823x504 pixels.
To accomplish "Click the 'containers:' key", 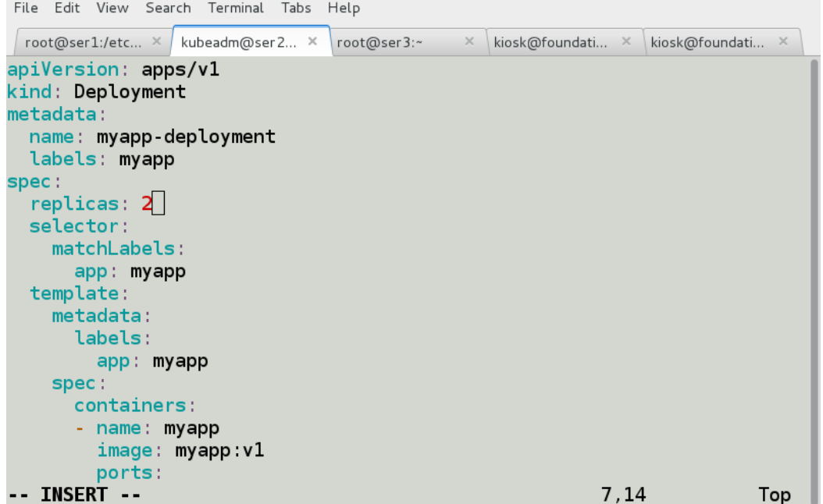I will click(x=135, y=406).
